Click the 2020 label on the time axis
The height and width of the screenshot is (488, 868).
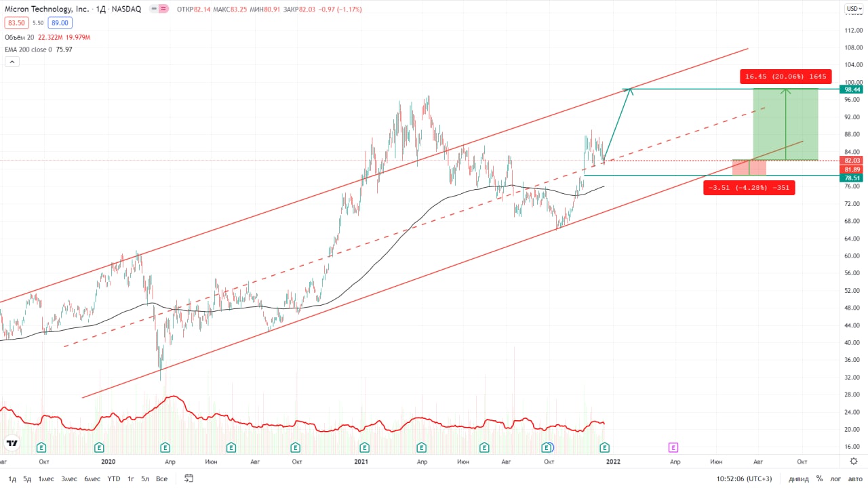pyautogui.click(x=108, y=462)
